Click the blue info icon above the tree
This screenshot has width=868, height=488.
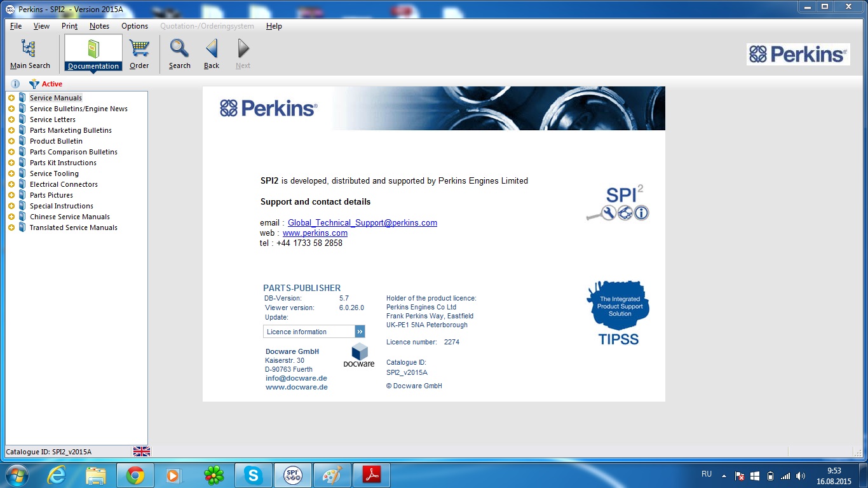click(15, 84)
